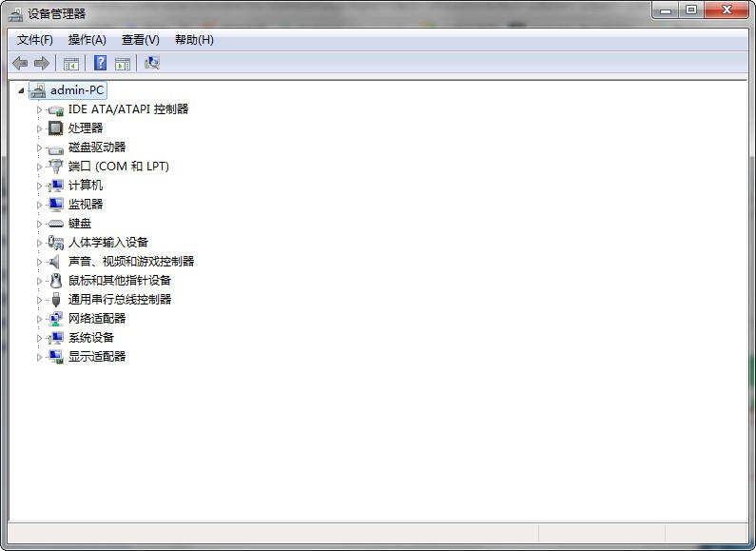The width and height of the screenshot is (756, 551).
Task: Click the monitor icon beside 监视器
Action: pos(56,205)
